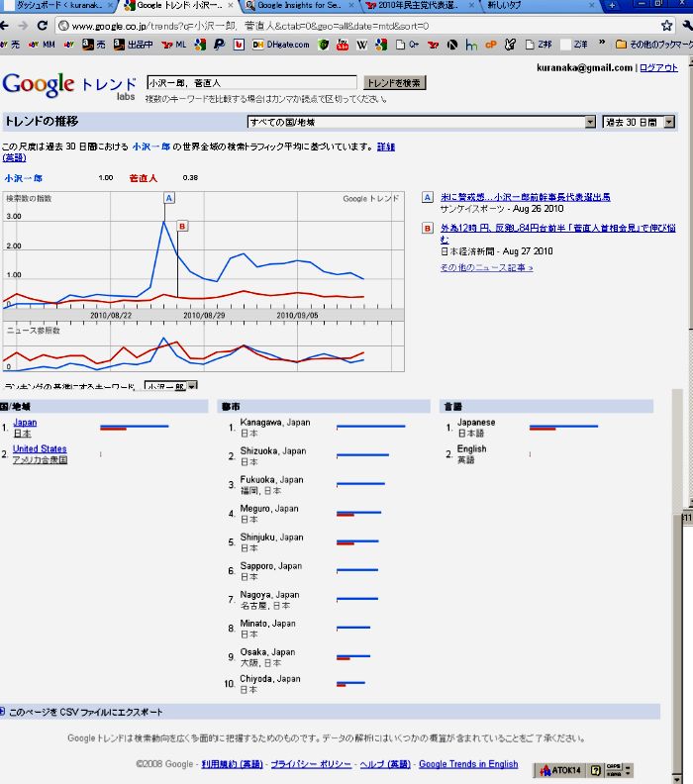
Task: Click the Japan link in the regions list
Action: click(26, 423)
